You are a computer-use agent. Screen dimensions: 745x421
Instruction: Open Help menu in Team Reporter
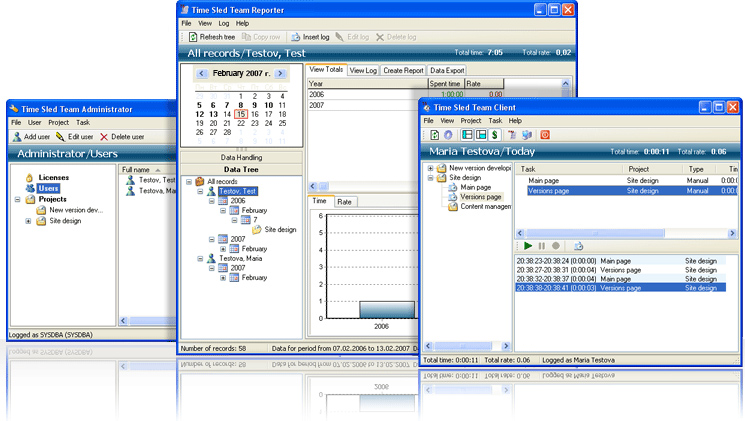242,23
